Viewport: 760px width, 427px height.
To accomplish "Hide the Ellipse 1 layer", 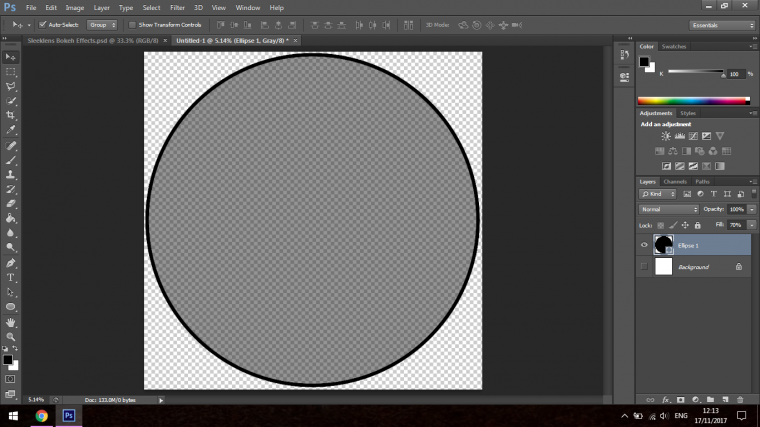I will coord(644,245).
